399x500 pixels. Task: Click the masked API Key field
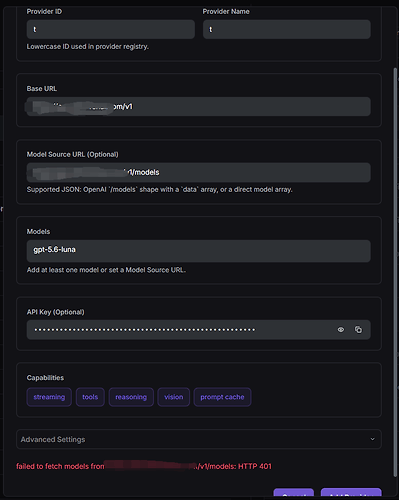click(x=199, y=330)
